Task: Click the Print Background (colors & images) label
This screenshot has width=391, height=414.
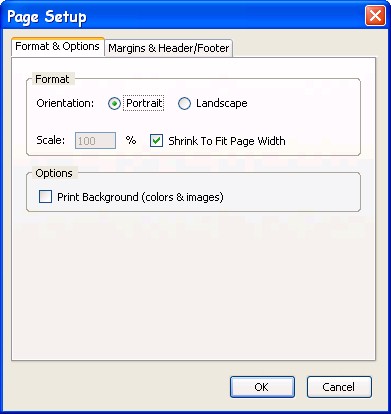Action: coord(140,197)
